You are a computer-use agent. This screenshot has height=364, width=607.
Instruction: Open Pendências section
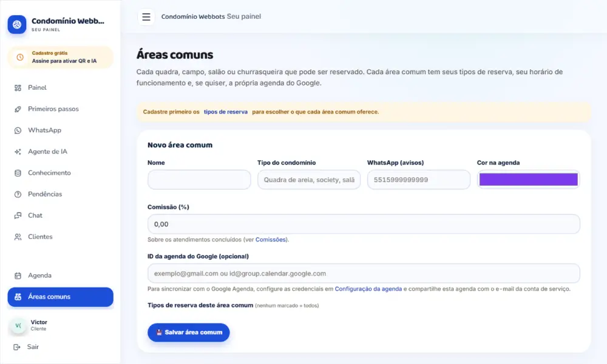coord(60,194)
